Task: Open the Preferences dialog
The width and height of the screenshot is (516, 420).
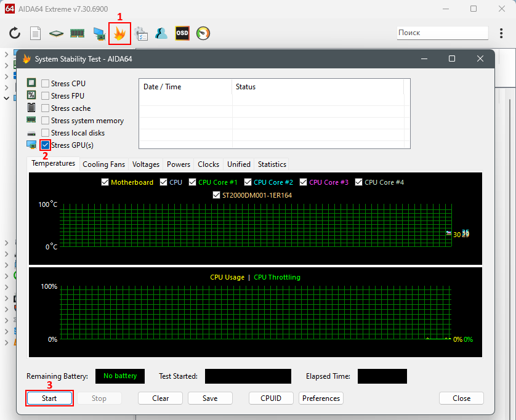Action: (321, 398)
